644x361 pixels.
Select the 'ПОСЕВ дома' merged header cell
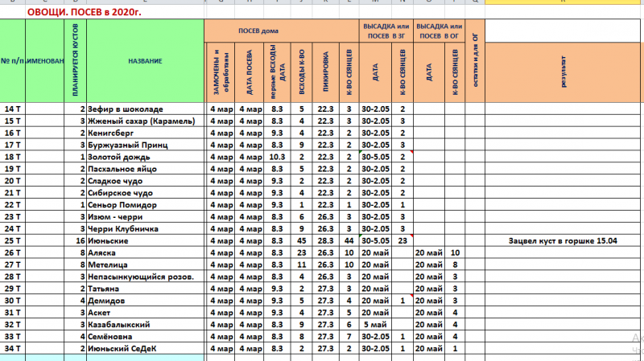281,31
